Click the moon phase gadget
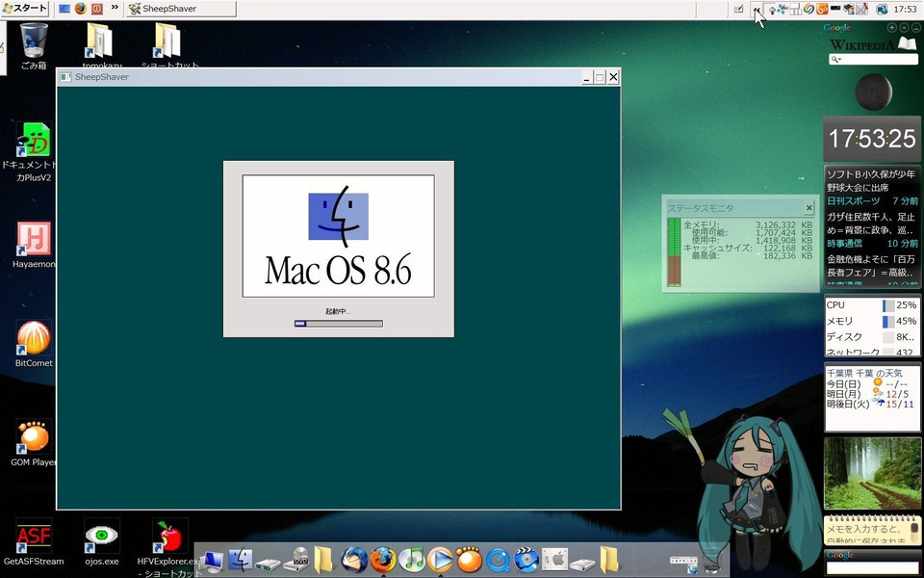924x578 pixels. pos(872,92)
